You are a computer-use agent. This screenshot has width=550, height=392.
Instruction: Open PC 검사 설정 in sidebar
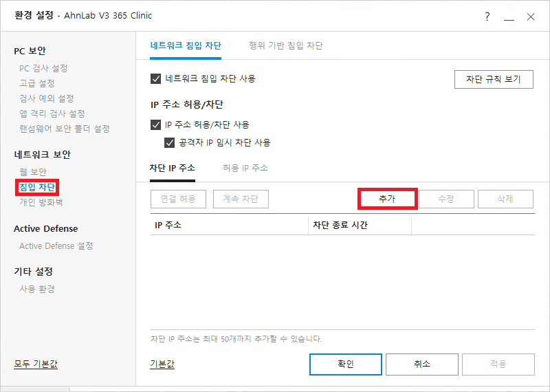click(43, 68)
